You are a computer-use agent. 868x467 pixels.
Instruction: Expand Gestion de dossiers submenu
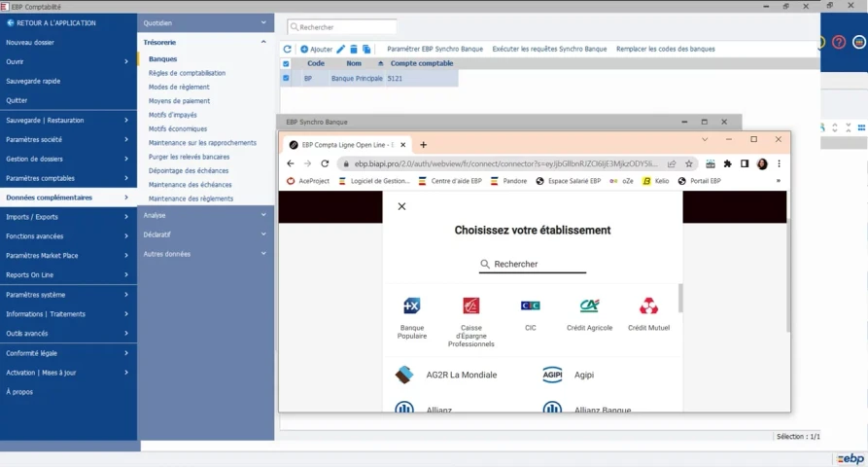(68, 159)
